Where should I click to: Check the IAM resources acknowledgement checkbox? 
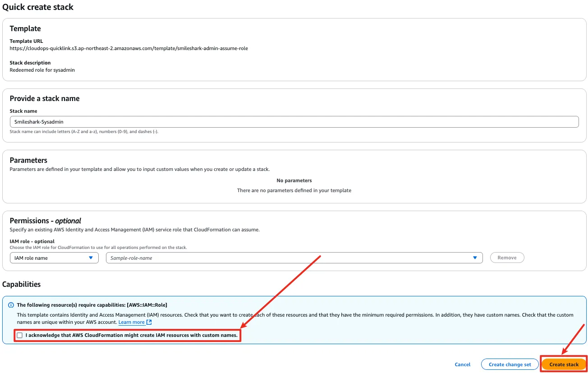tap(19, 336)
